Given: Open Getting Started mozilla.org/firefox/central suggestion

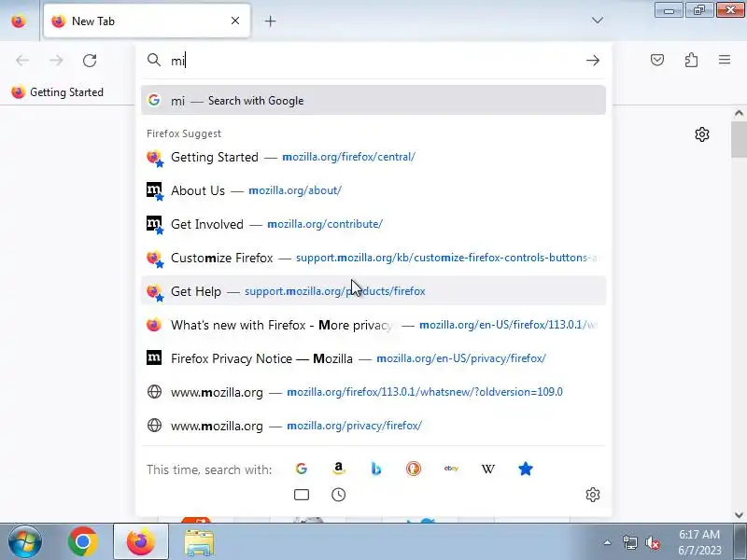Looking at the screenshot, I should point(373,157).
